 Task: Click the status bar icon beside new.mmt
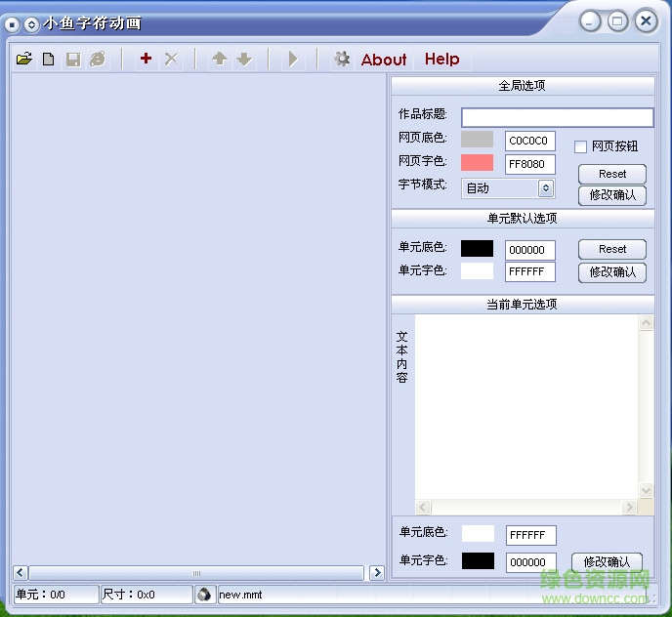[204, 594]
